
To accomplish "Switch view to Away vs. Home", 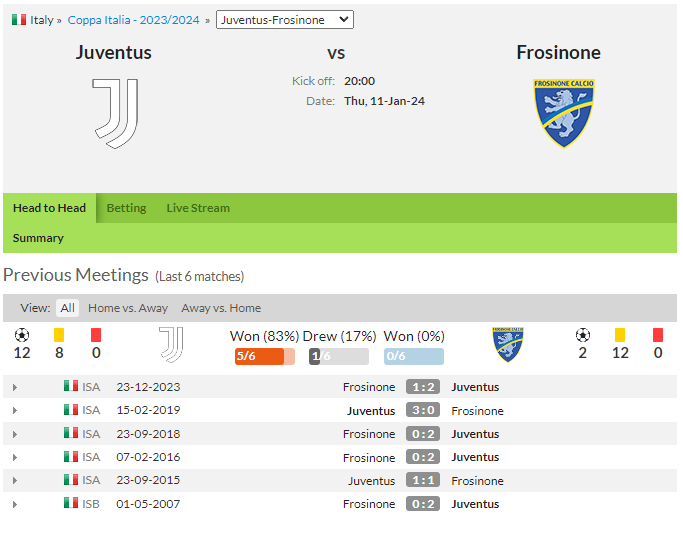I will click(x=221, y=308).
